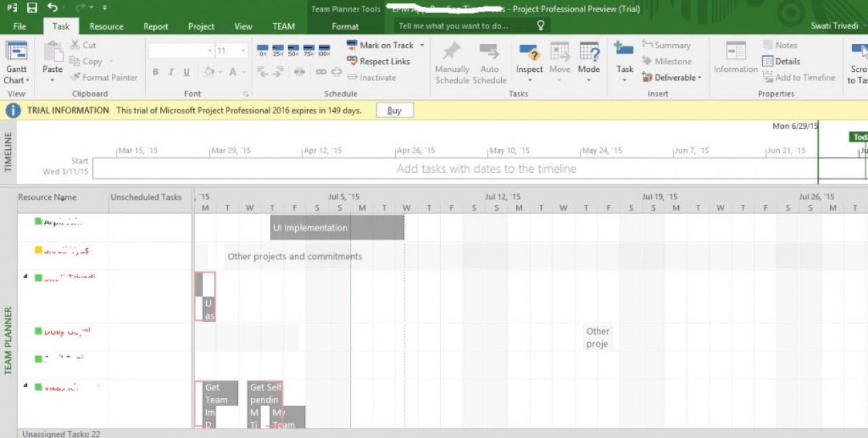
Task: Open the font color picker
Action: 236,72
